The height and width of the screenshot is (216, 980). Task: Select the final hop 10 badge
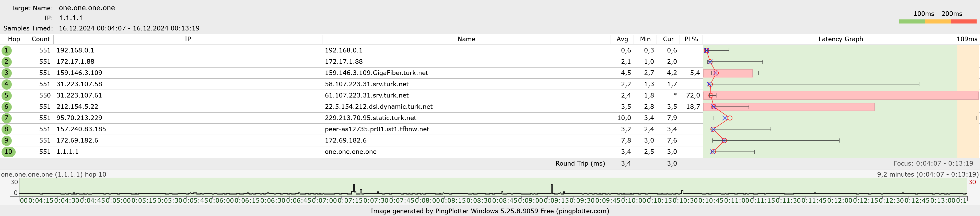(x=8, y=152)
